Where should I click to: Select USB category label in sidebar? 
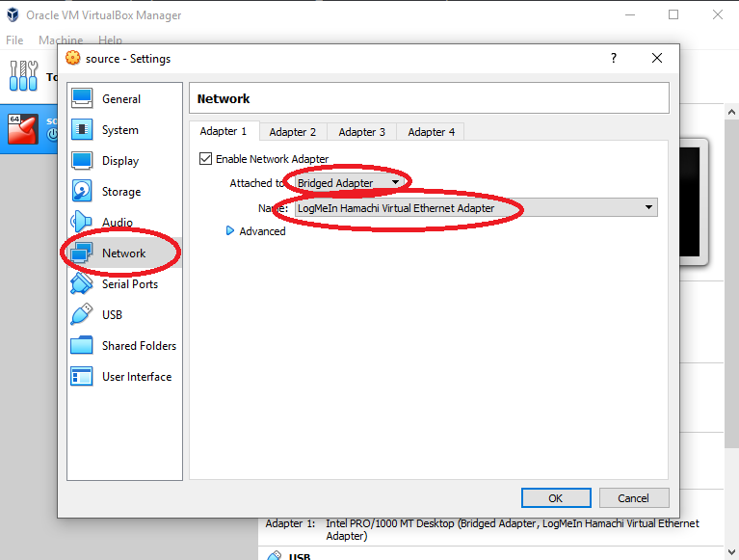click(x=112, y=315)
